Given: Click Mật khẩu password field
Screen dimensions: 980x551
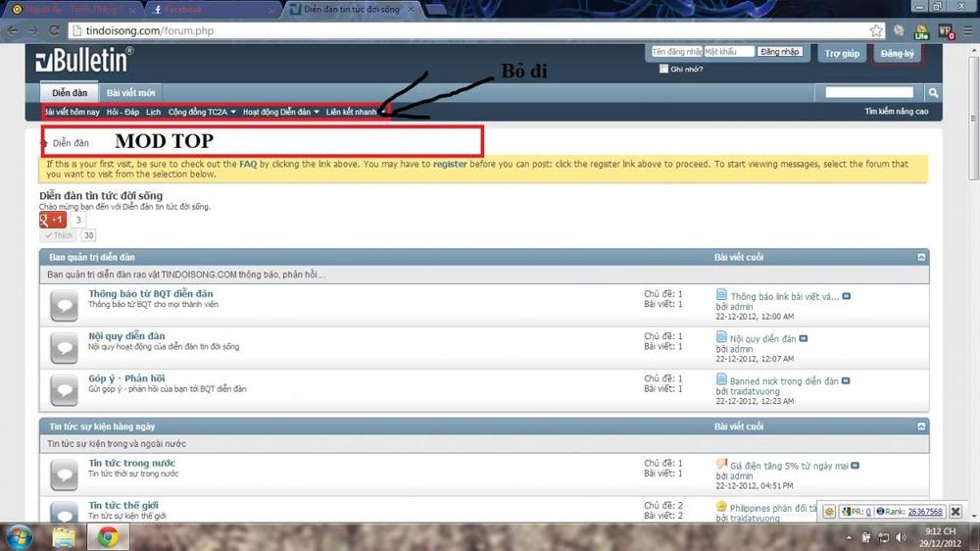Looking at the screenshot, I should [x=729, y=52].
